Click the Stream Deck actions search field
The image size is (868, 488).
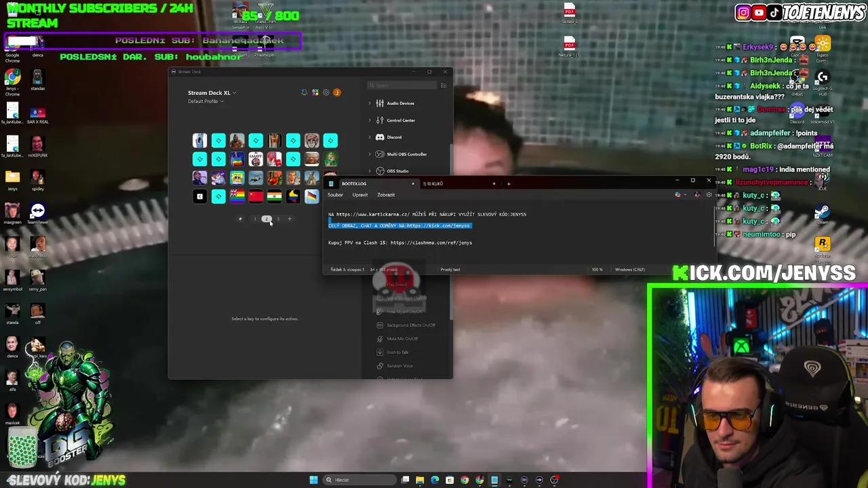click(x=402, y=85)
